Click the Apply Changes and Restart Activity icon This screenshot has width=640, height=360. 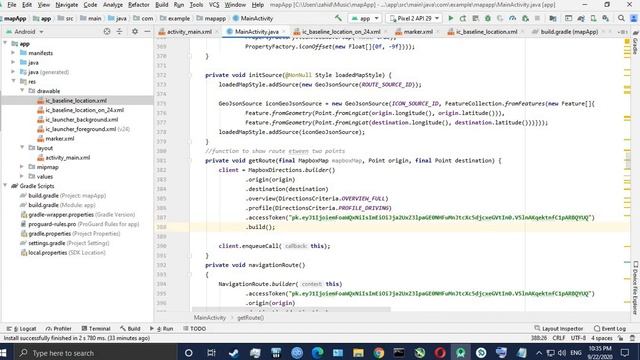point(463,18)
